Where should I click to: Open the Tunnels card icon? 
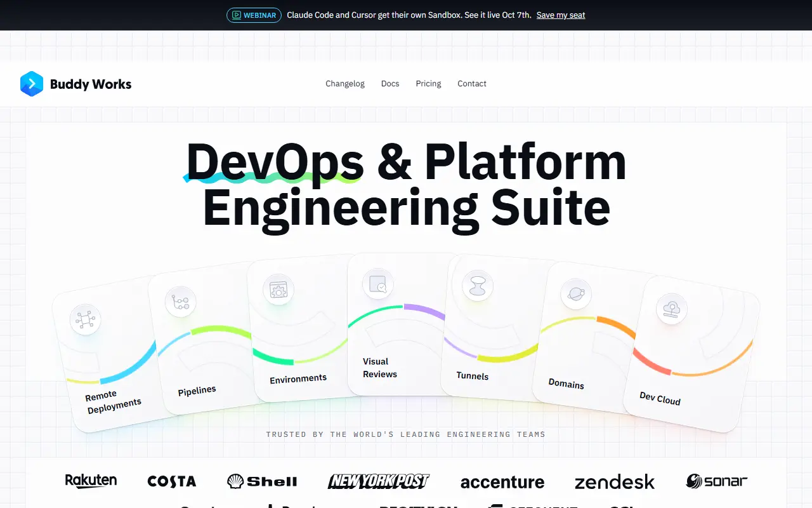click(478, 285)
